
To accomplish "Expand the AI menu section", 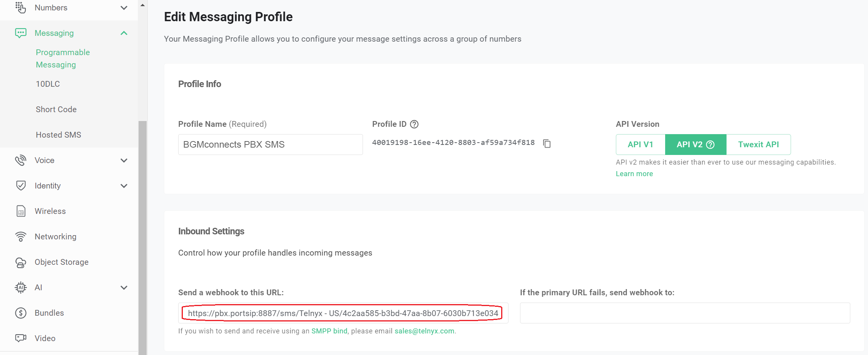I will pos(124,288).
